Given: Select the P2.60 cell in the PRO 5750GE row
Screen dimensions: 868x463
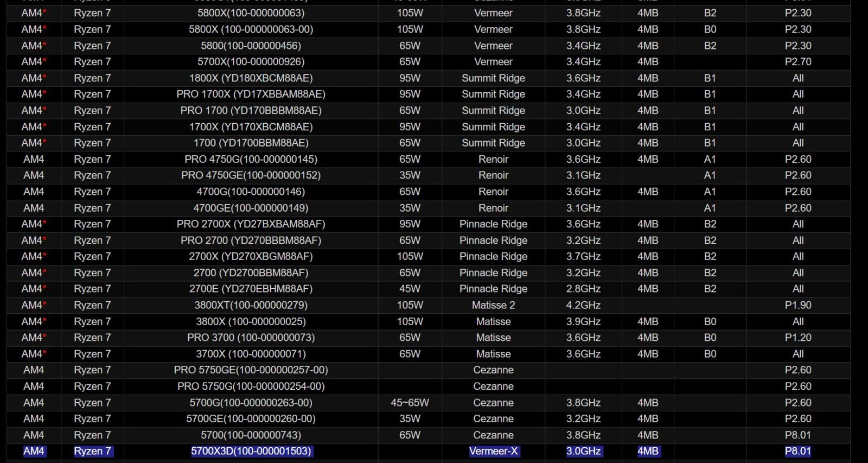Looking at the screenshot, I should (798, 370).
